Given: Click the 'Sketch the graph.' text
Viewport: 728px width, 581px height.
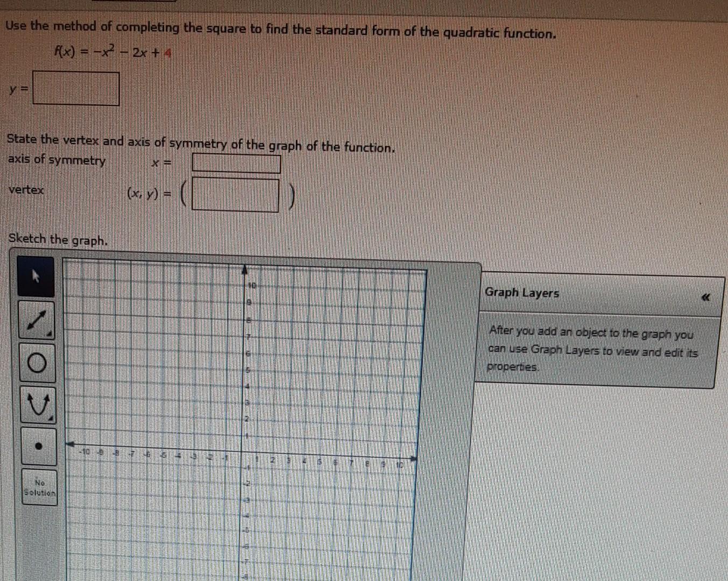Looking at the screenshot, I should (58, 239).
